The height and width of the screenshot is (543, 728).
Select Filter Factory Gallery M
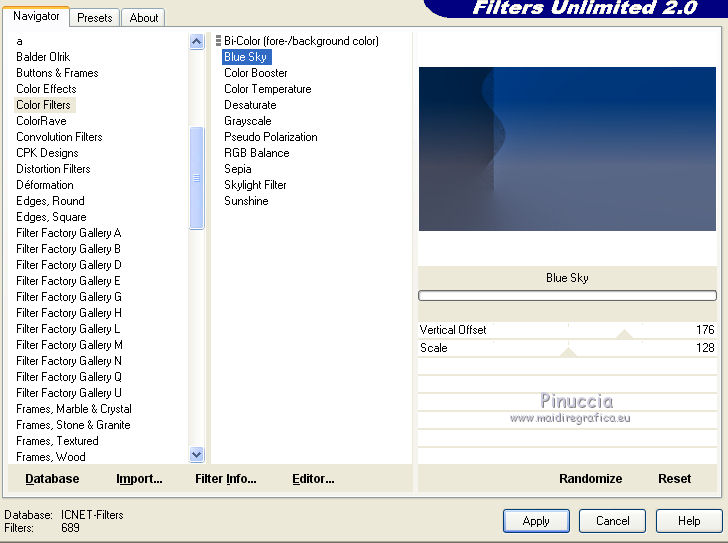click(70, 345)
